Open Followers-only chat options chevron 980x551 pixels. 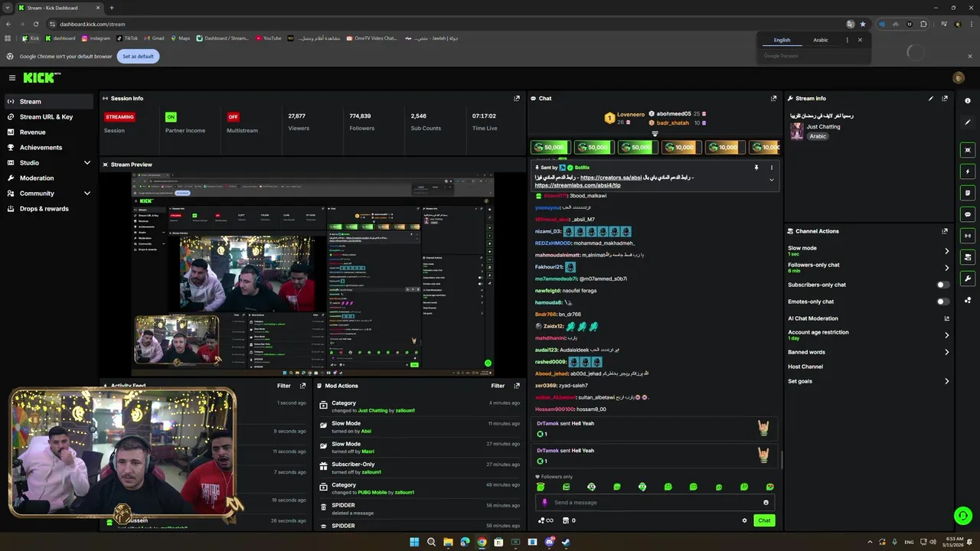(x=946, y=268)
